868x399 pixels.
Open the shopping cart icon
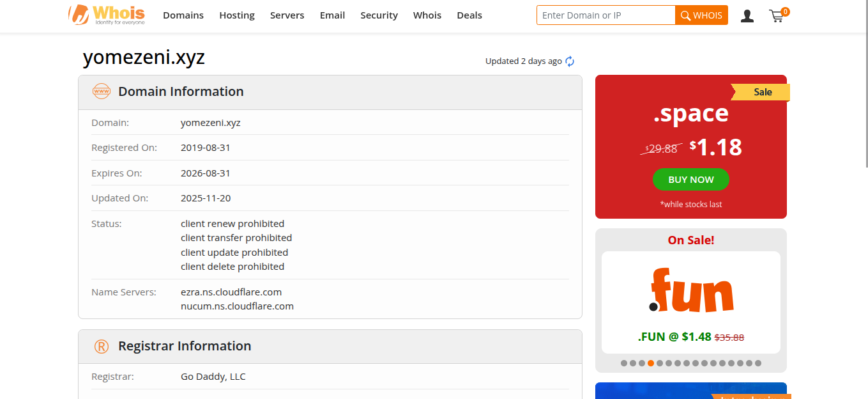777,15
